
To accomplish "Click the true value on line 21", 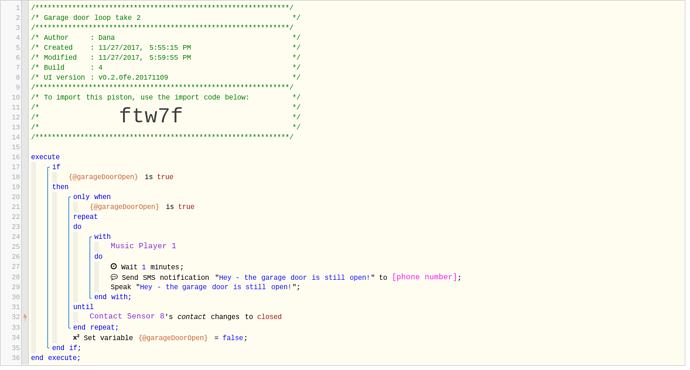I will tap(186, 206).
